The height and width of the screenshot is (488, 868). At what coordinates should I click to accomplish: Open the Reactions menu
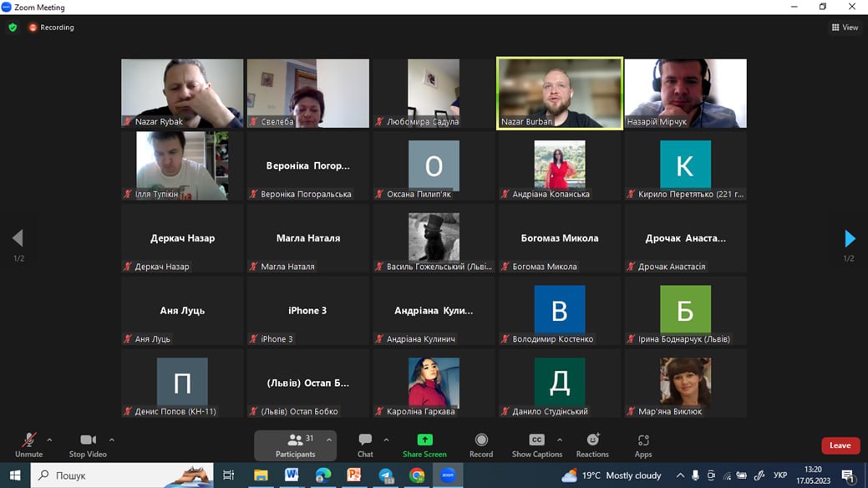click(x=592, y=445)
